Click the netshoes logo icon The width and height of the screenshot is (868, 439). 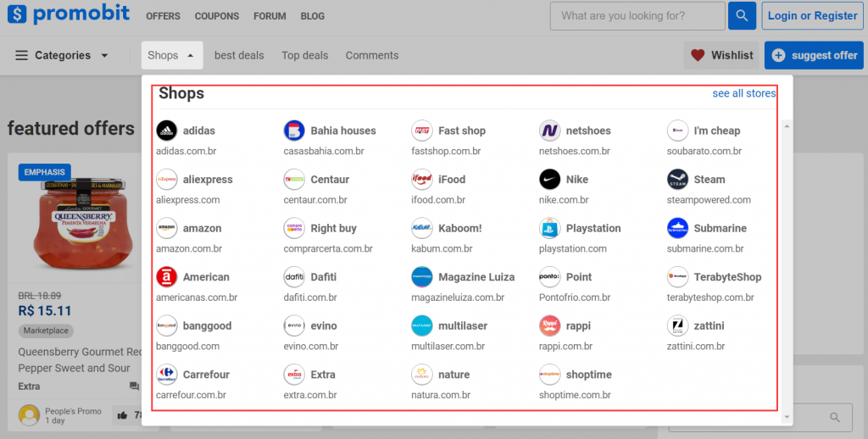549,131
